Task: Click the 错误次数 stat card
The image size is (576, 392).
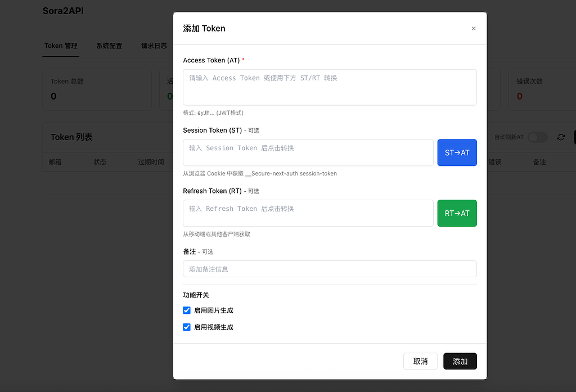Action: [542, 89]
